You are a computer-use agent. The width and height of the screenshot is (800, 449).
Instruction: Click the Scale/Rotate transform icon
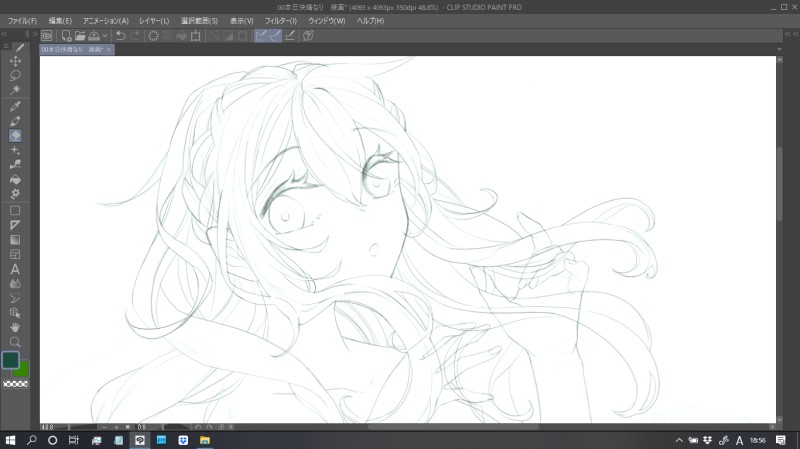point(195,36)
